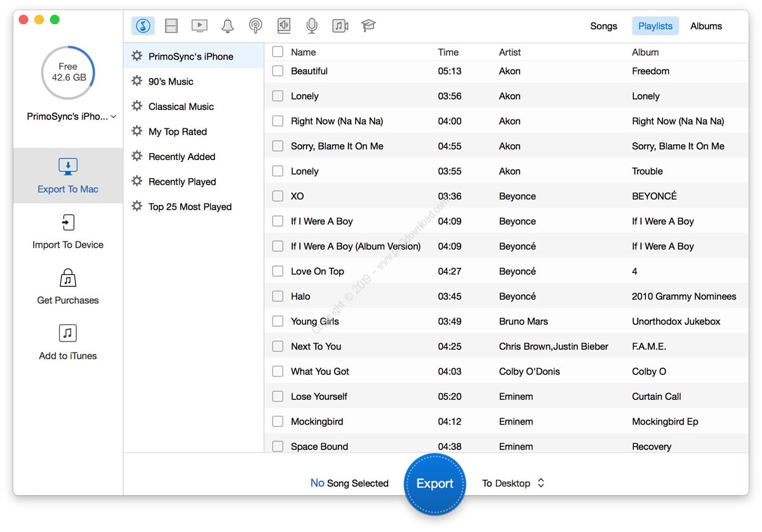762x532 pixels.
Task: Check the box for Beautiful by Akon
Action: click(x=277, y=71)
